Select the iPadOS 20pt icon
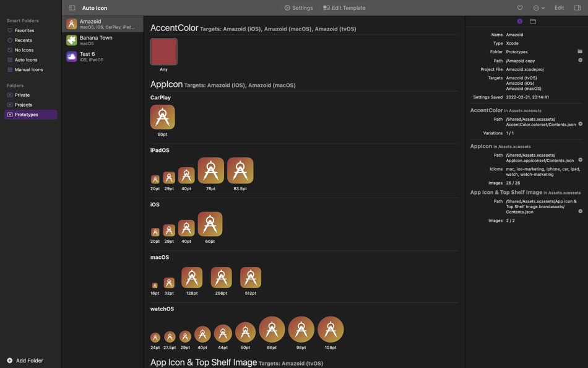The image size is (588, 368). coord(155,180)
